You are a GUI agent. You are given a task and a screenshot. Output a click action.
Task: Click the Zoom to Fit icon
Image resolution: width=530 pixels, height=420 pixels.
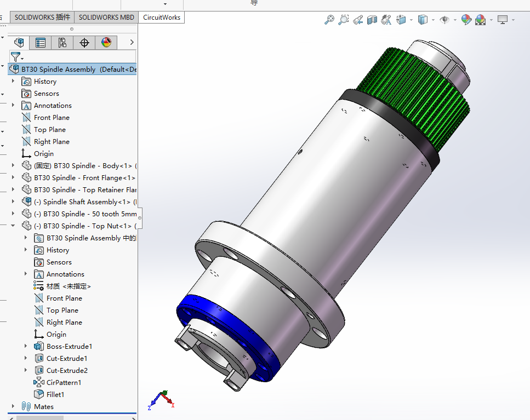(x=329, y=20)
